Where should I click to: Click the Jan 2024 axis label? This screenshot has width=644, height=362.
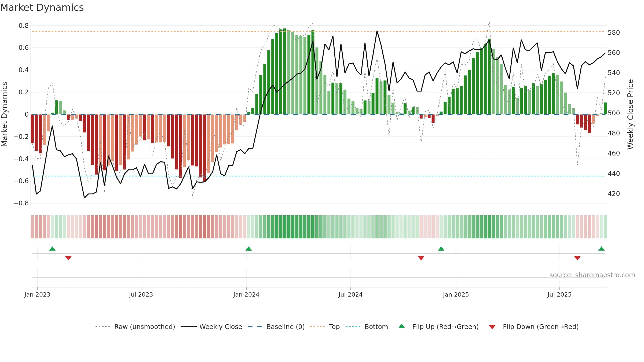[x=246, y=294]
